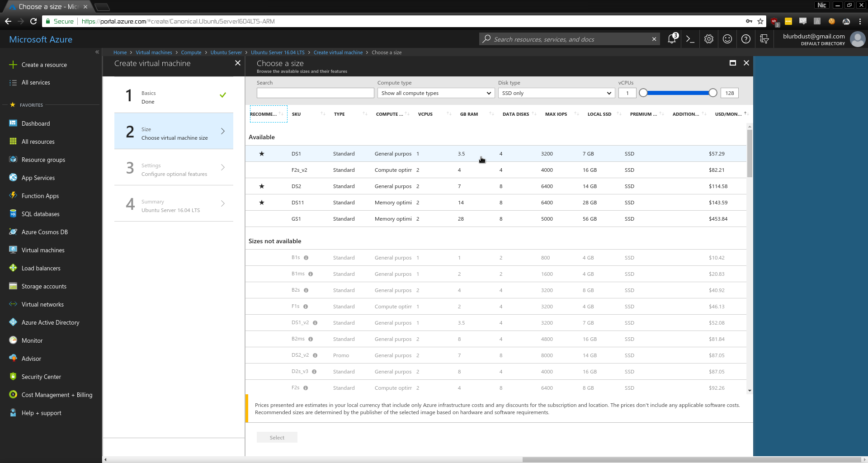This screenshot has width=868, height=463.
Task: Click the SQL databases icon
Action: (13, 214)
